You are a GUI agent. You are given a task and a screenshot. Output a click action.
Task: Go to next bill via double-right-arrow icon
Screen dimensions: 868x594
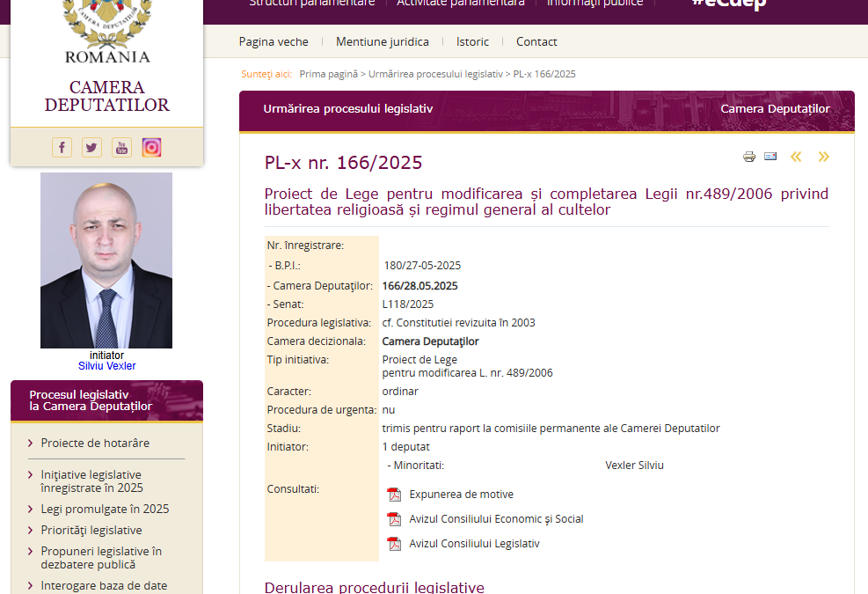(x=823, y=157)
